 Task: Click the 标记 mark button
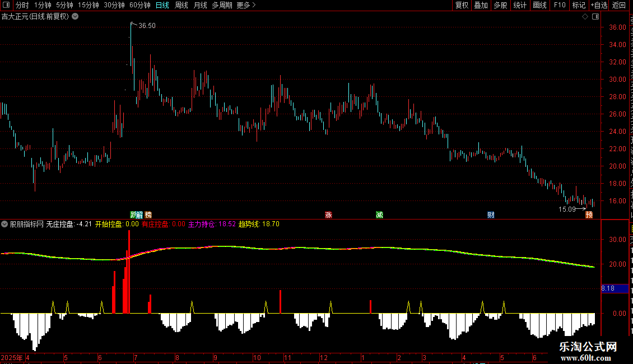click(579, 5)
